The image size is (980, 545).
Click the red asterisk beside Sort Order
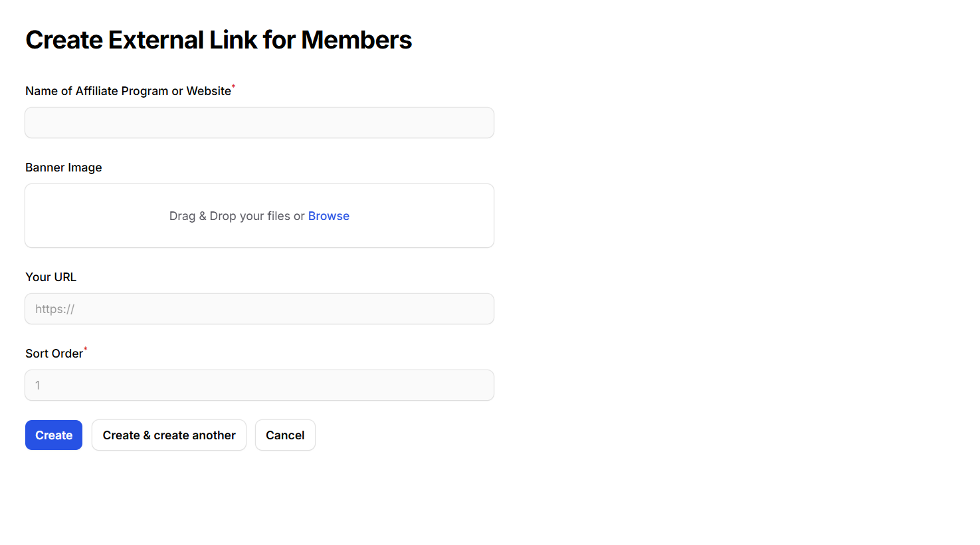[86, 349]
